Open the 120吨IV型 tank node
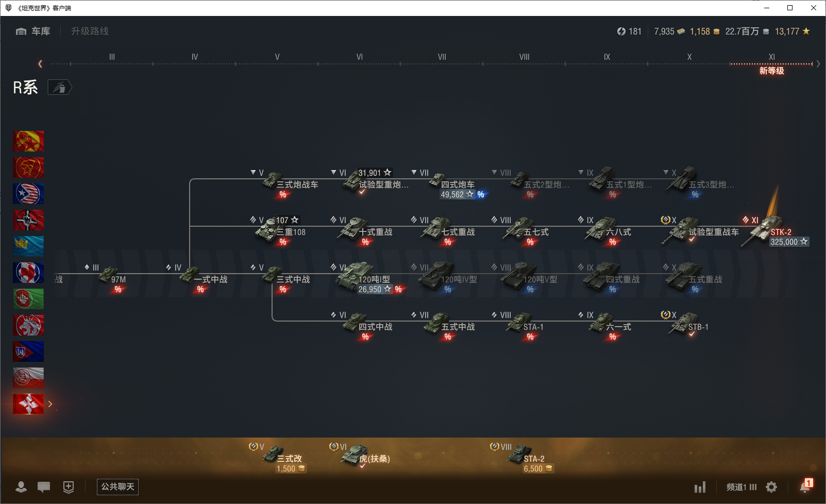This screenshot has width=826, height=504. [x=445, y=278]
